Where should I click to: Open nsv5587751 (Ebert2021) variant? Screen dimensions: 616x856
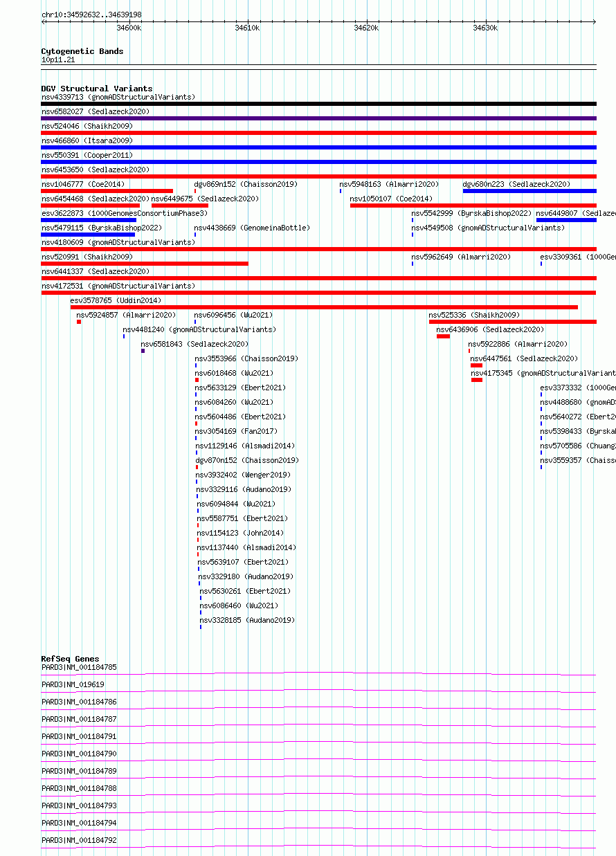(242, 518)
